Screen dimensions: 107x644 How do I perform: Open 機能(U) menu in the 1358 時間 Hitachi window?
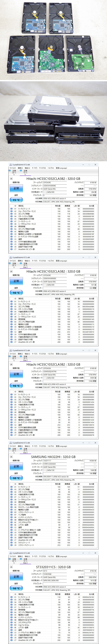[27, 354]
